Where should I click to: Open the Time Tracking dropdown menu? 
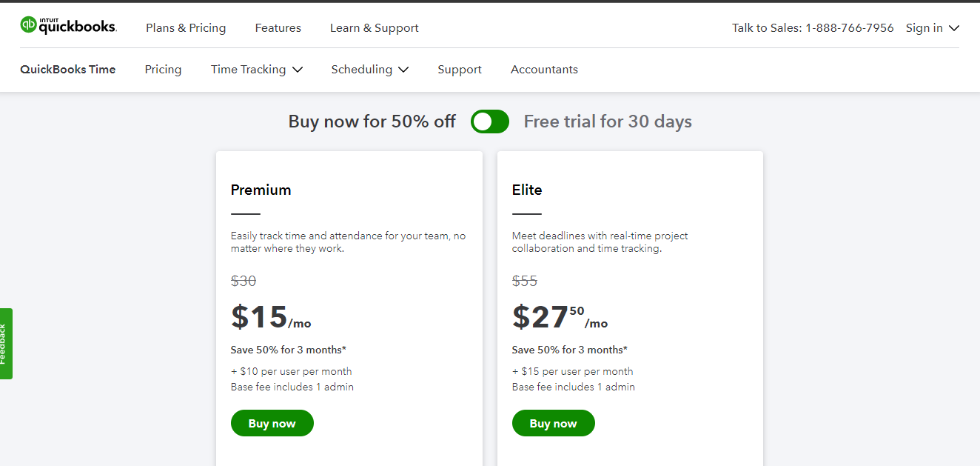[x=256, y=70]
